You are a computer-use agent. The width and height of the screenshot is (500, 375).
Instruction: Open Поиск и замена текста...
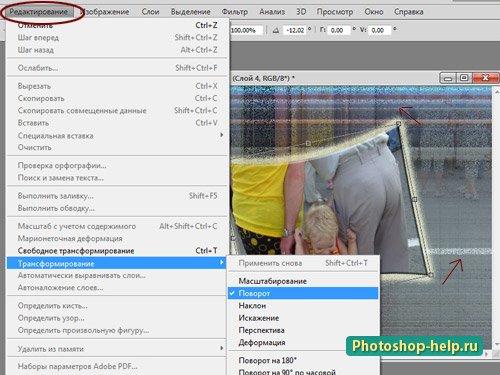[117, 178]
